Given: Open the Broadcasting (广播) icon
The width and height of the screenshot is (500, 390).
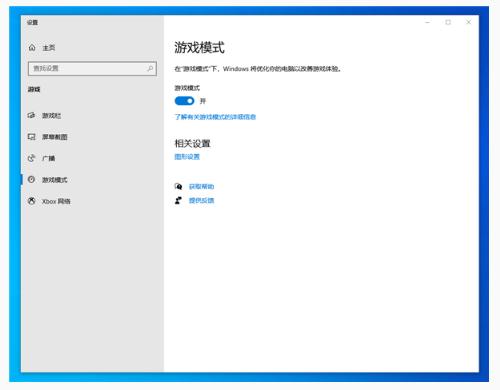Looking at the screenshot, I should coord(31,158).
